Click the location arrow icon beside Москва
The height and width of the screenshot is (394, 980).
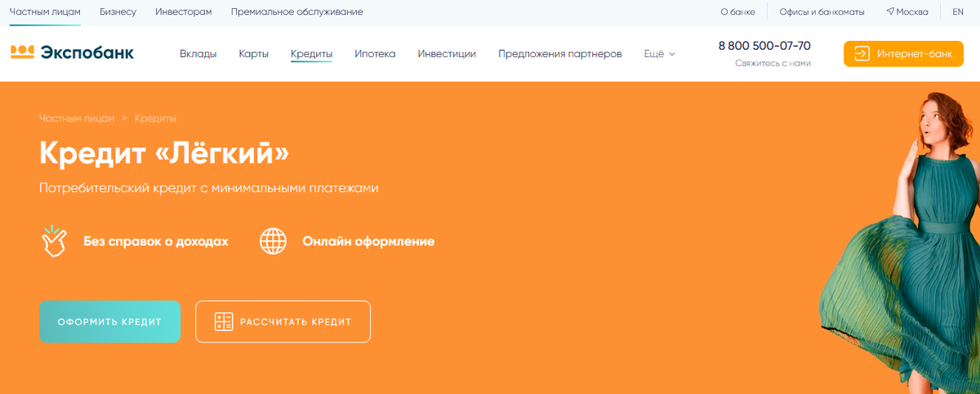click(x=890, y=12)
